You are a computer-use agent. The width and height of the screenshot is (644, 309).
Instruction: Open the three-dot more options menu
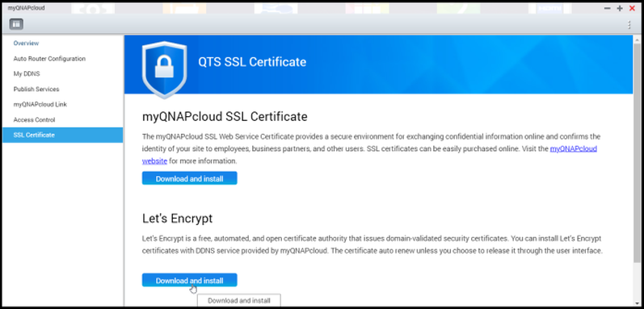[x=629, y=24]
